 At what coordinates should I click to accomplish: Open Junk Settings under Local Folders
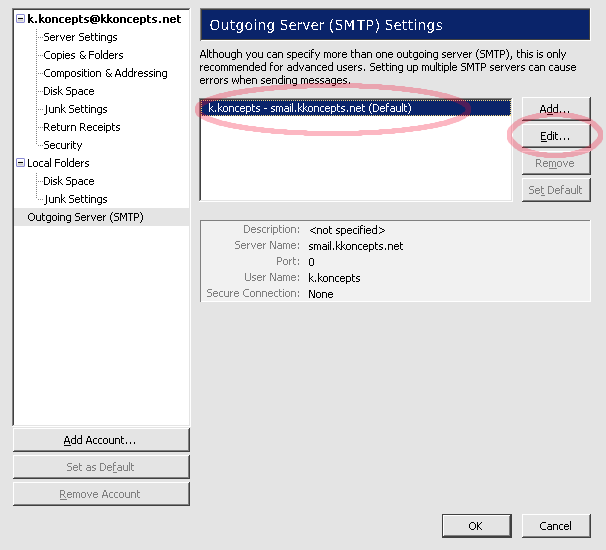pyautogui.click(x=76, y=199)
